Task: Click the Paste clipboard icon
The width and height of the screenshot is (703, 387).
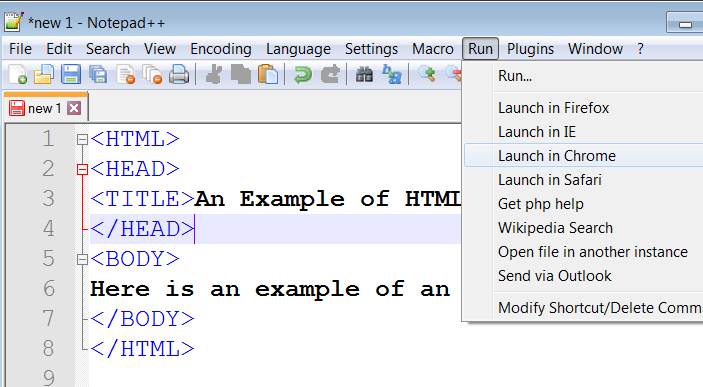Action: tap(268, 74)
